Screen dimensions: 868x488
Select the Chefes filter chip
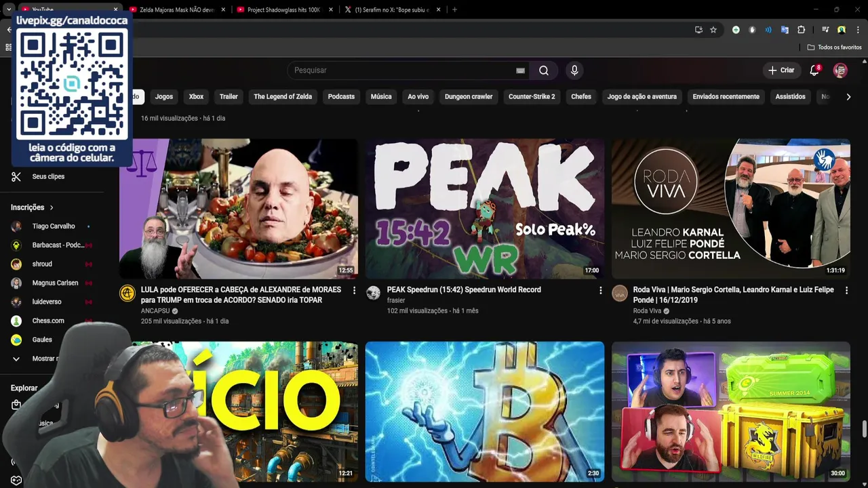pyautogui.click(x=581, y=97)
